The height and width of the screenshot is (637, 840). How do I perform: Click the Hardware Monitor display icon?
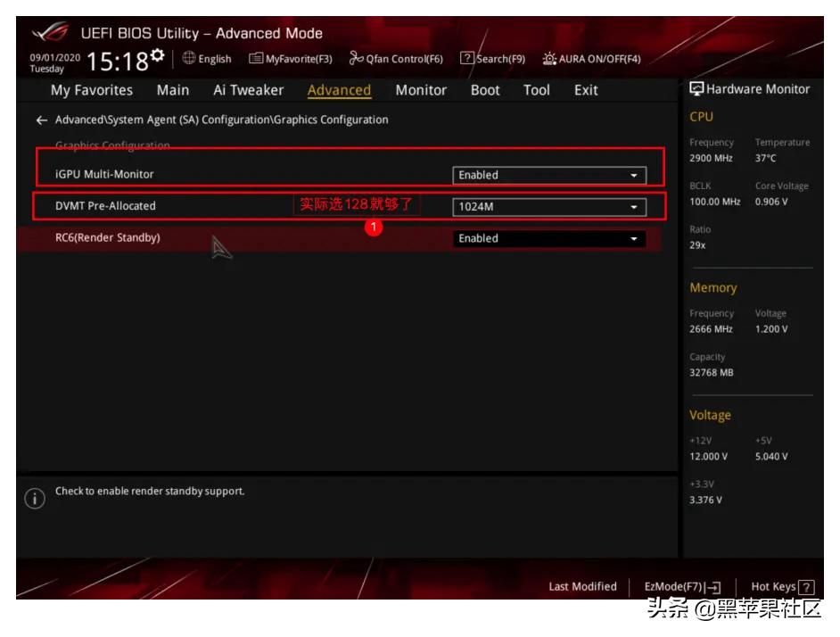coord(696,89)
